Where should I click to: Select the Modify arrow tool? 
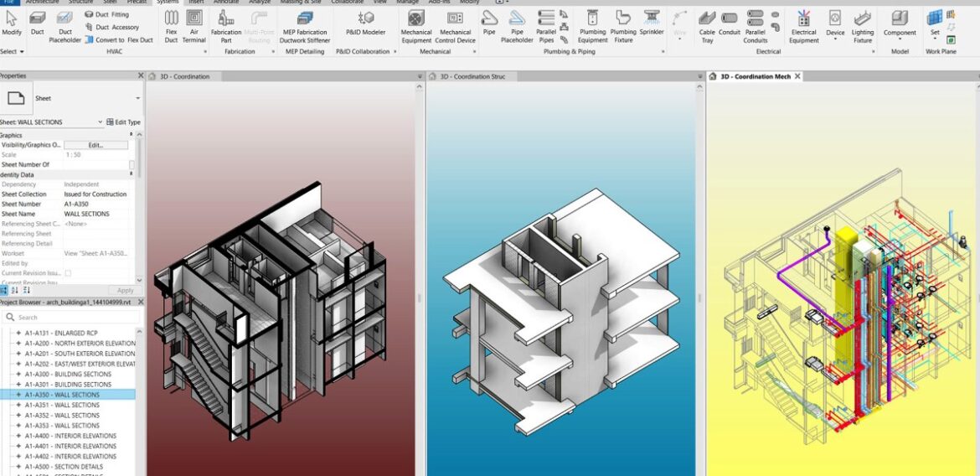pyautogui.click(x=11, y=23)
